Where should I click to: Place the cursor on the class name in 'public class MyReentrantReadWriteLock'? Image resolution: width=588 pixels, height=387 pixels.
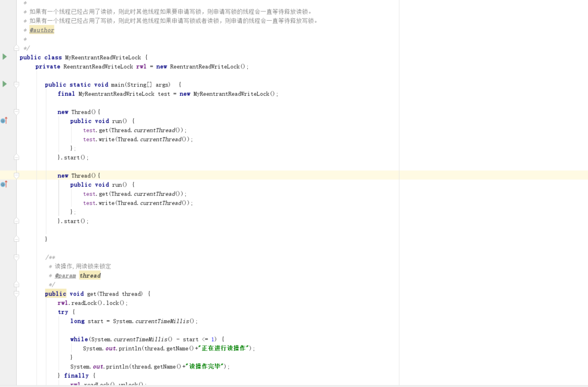coord(103,57)
